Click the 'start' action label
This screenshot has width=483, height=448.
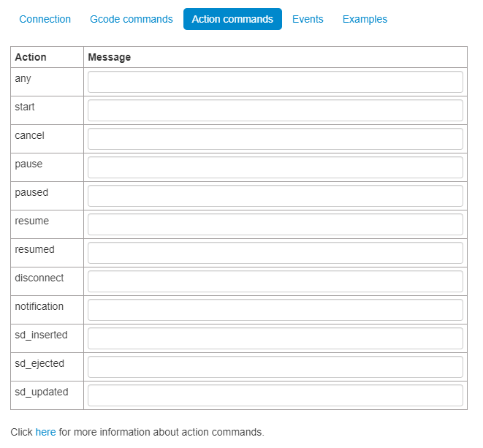(25, 107)
